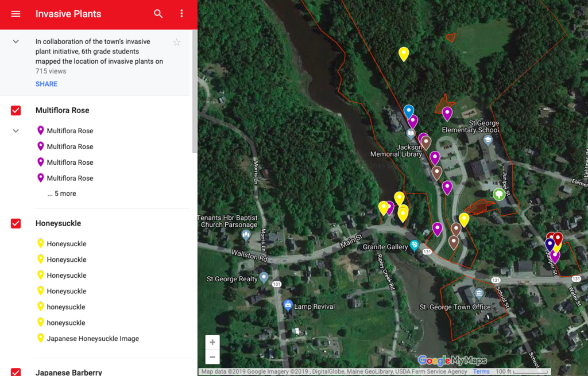Click the SHARE link
This screenshot has width=588, height=376.
(46, 84)
